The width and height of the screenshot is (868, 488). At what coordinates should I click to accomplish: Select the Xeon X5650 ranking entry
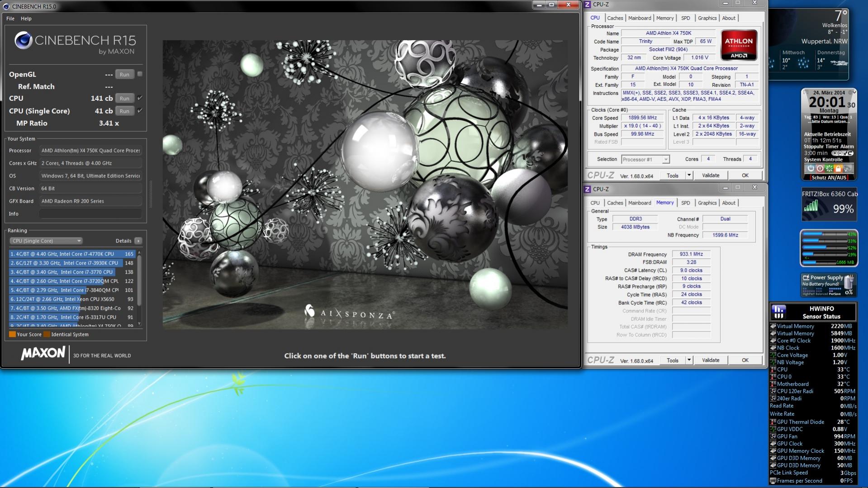click(x=72, y=299)
